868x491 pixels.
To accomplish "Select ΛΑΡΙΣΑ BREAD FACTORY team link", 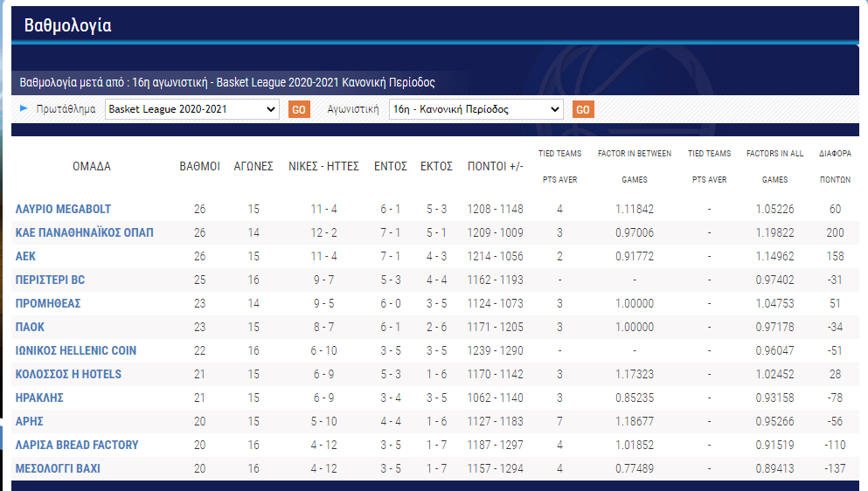I will 77,445.
